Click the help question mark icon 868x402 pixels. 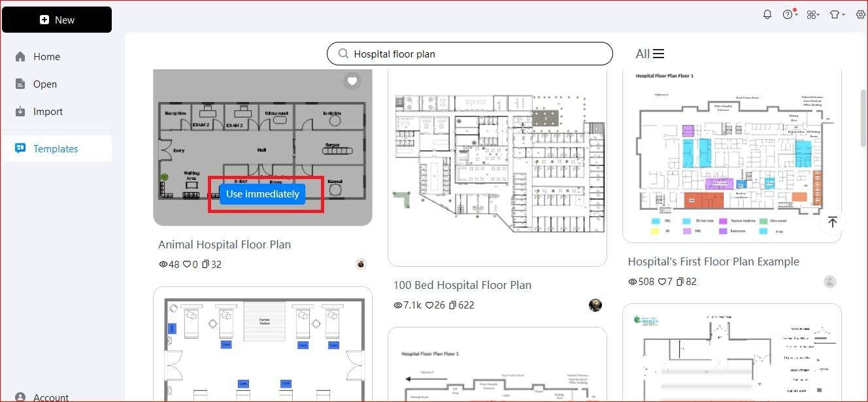coord(788,14)
